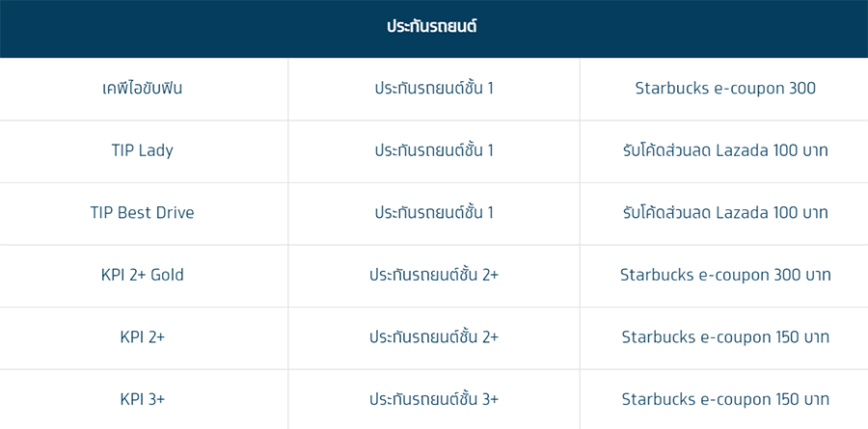Select ประกันรถยนต์ชั้น 2+ in the KPI 2+ Gold row
This screenshot has height=429, width=868.
[434, 275]
